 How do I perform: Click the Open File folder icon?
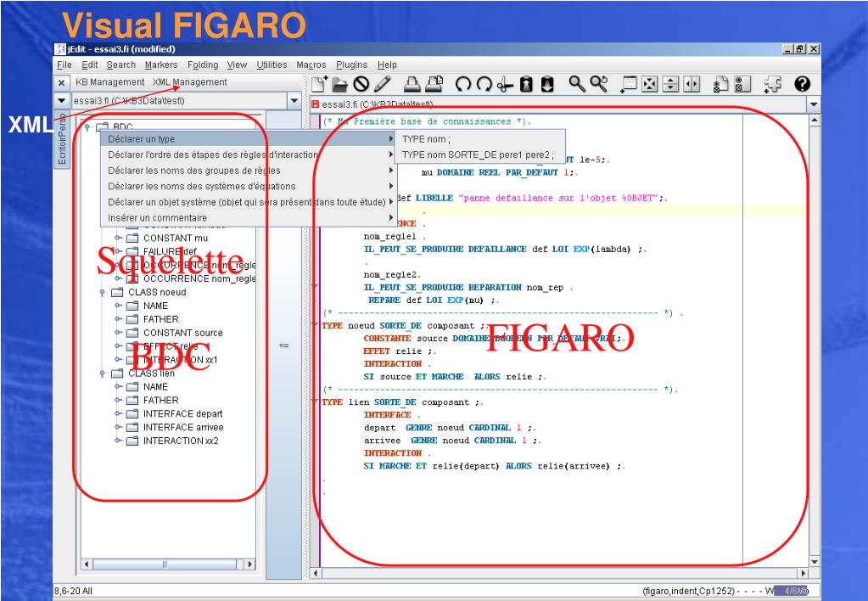pos(339,84)
